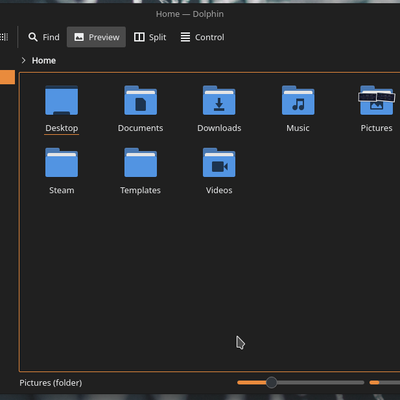Select the highlighted orange sidebar place entry
Image resolution: width=400 pixels, height=400 pixels.
coord(7,77)
